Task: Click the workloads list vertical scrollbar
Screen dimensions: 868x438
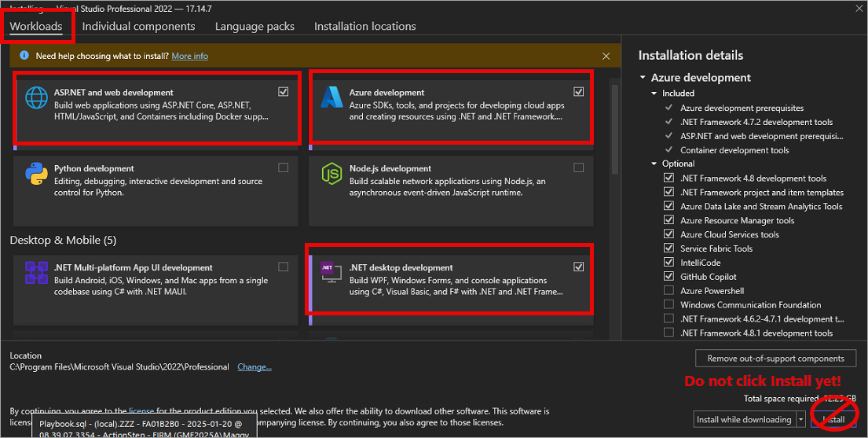Action: click(614, 131)
